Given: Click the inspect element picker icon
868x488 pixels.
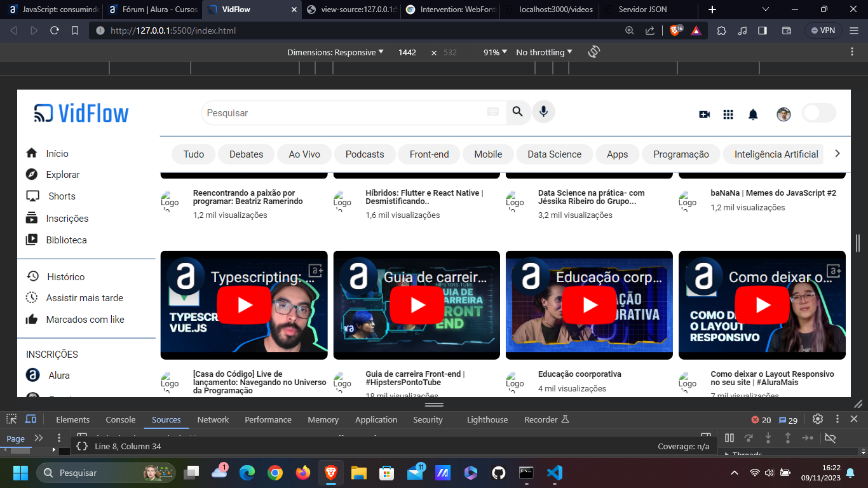Looking at the screenshot, I should click(11, 419).
